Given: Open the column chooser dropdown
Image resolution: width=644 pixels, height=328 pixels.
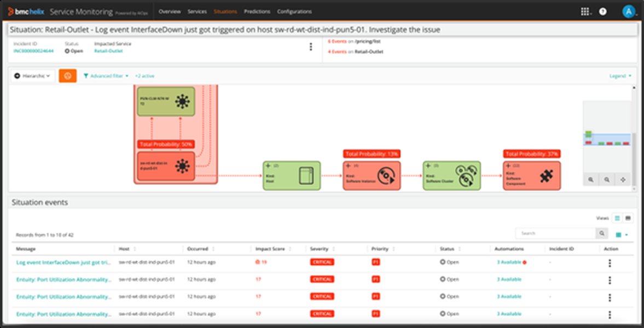Looking at the screenshot, I should tap(622, 235).
